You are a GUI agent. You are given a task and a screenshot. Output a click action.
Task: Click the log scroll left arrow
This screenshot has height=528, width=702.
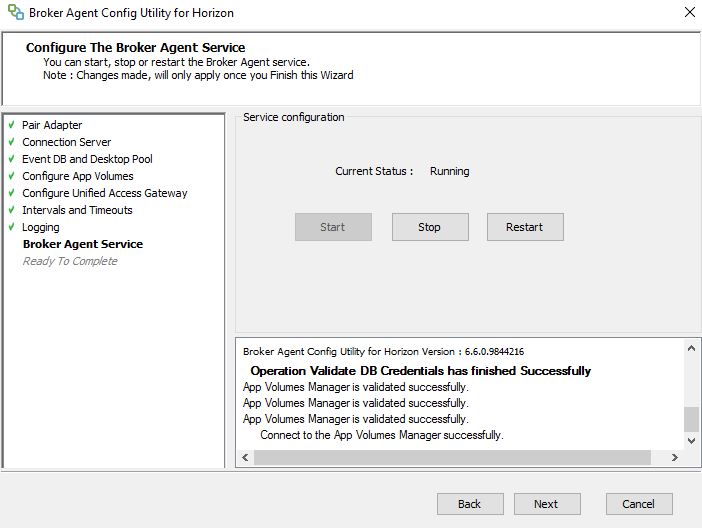click(245, 457)
